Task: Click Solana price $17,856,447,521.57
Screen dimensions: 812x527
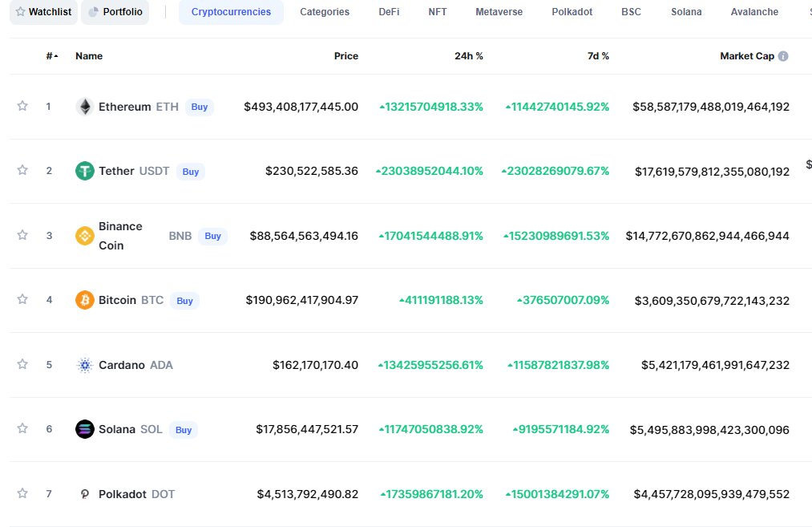Action: coord(307,429)
